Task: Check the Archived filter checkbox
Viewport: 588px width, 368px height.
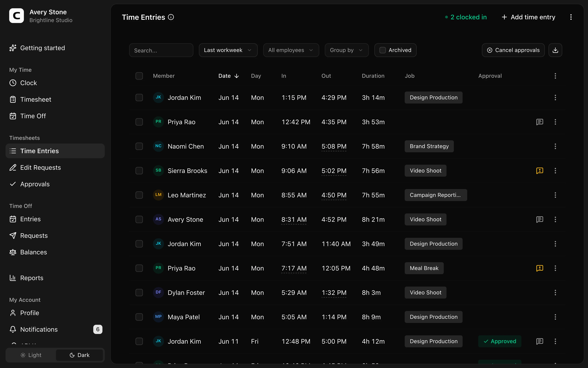Action: click(383, 50)
